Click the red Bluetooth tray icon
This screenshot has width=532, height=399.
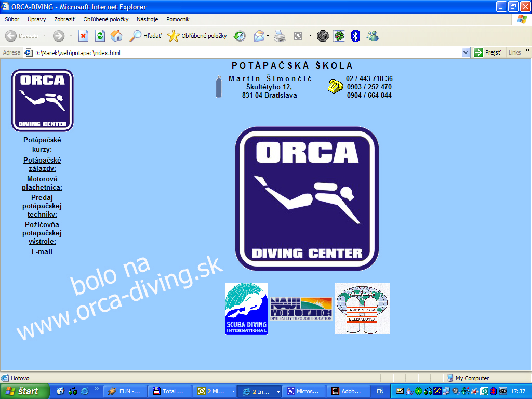tap(494, 391)
